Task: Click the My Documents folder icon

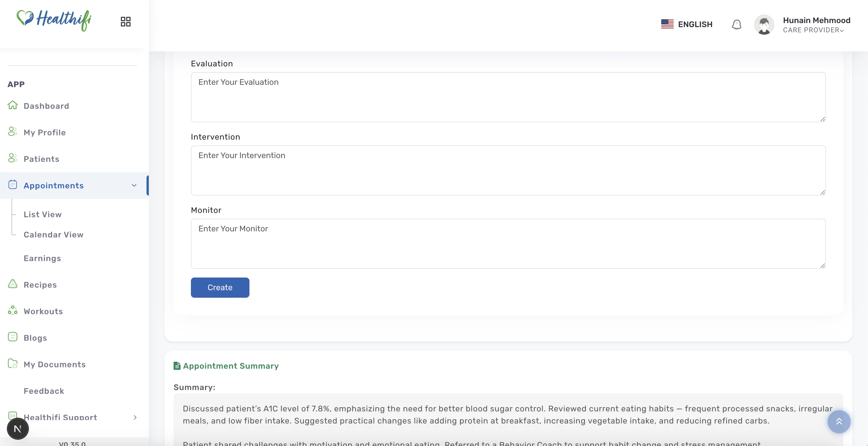Action: click(12, 363)
